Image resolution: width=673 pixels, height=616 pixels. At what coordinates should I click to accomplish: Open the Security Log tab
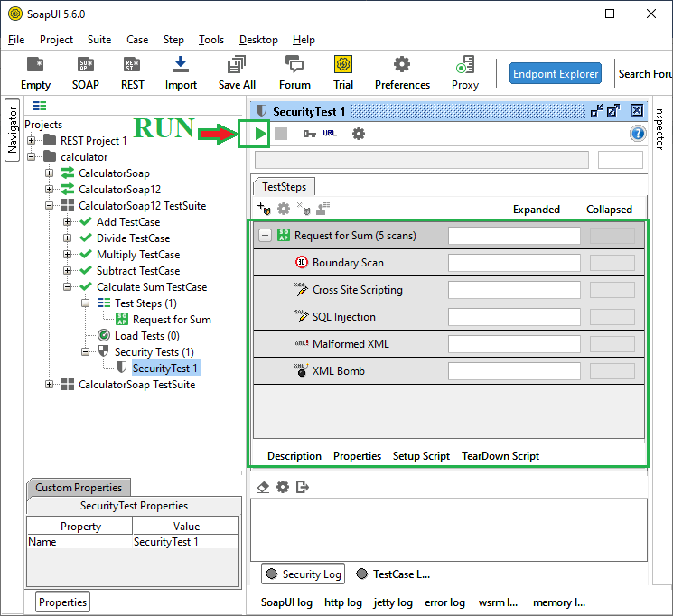point(304,574)
